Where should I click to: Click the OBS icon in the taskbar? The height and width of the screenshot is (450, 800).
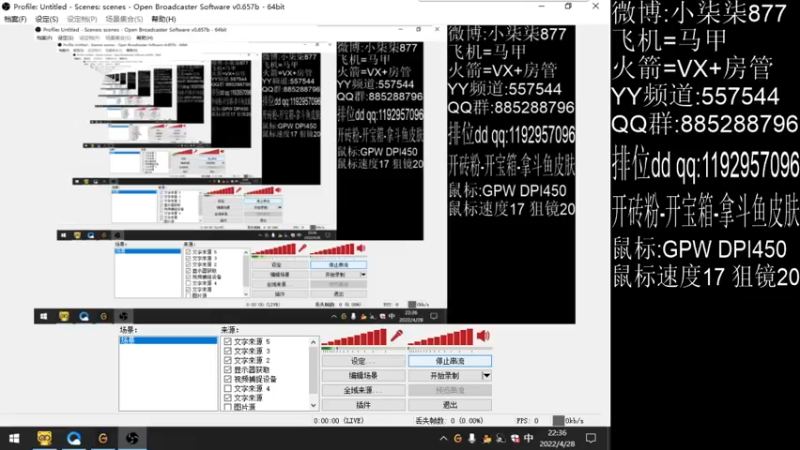tap(133, 438)
